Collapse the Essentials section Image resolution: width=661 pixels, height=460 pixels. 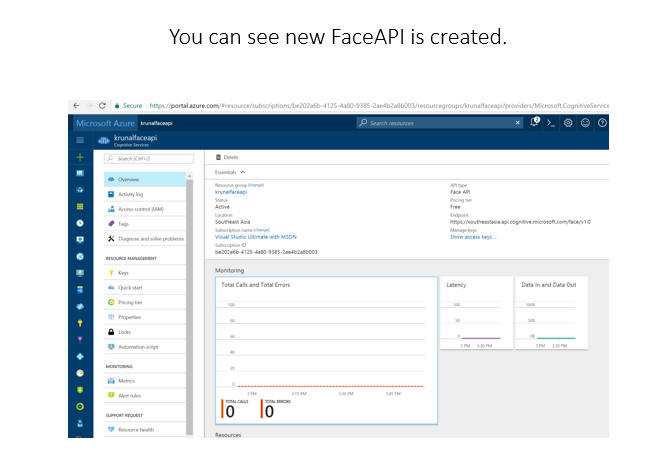(231, 172)
